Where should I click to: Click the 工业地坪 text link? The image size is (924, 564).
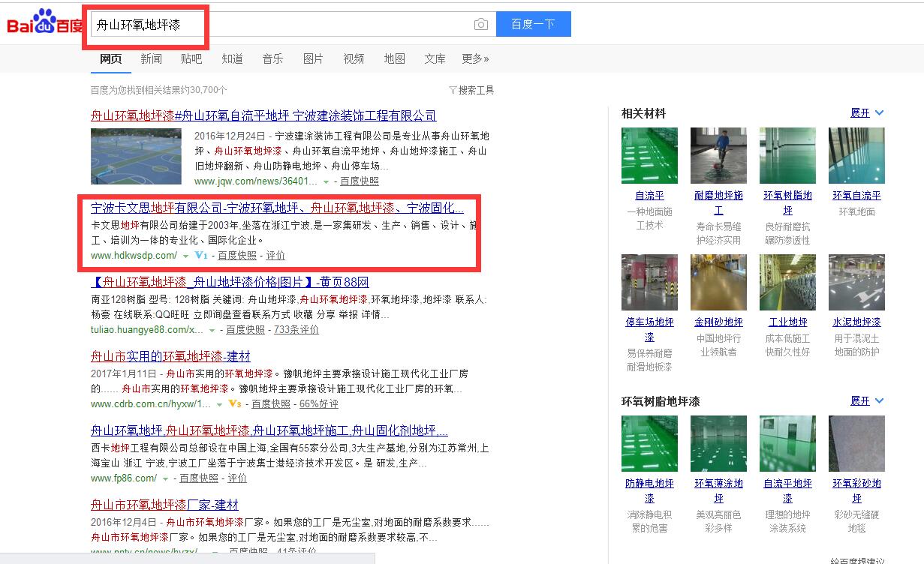click(x=787, y=322)
